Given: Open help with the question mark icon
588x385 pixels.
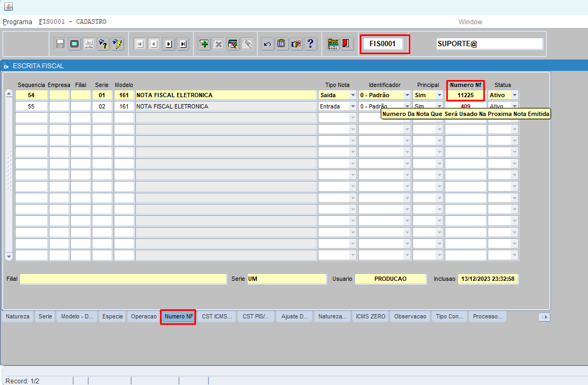Looking at the screenshot, I should (310, 44).
